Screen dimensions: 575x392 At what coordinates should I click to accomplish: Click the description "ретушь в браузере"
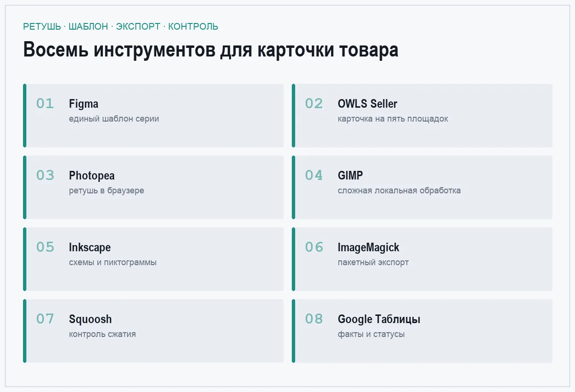[x=106, y=190]
